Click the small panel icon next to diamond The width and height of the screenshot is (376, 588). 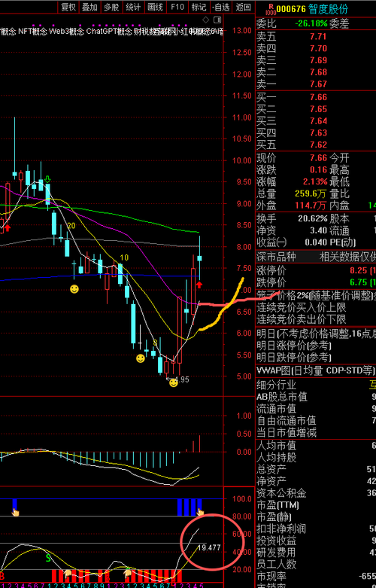click(x=217, y=20)
